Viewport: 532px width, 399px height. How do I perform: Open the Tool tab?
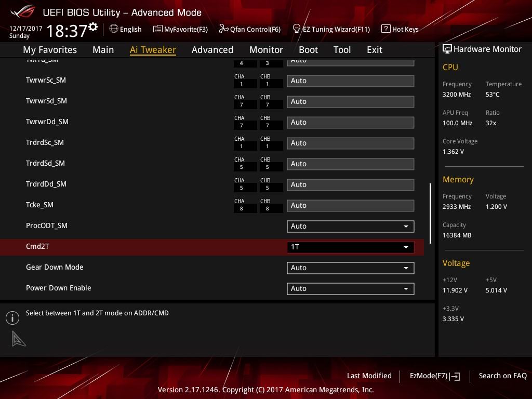coord(342,50)
